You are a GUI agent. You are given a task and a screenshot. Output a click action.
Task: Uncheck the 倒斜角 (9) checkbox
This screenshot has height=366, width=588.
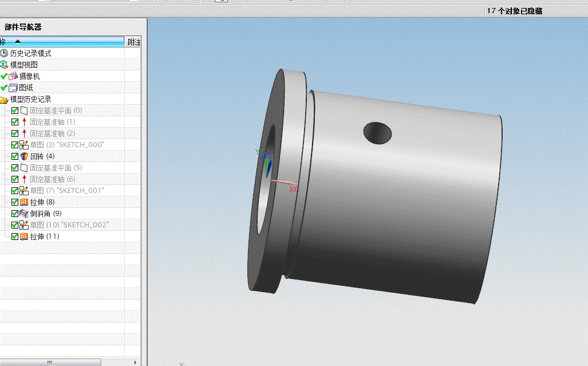15,214
